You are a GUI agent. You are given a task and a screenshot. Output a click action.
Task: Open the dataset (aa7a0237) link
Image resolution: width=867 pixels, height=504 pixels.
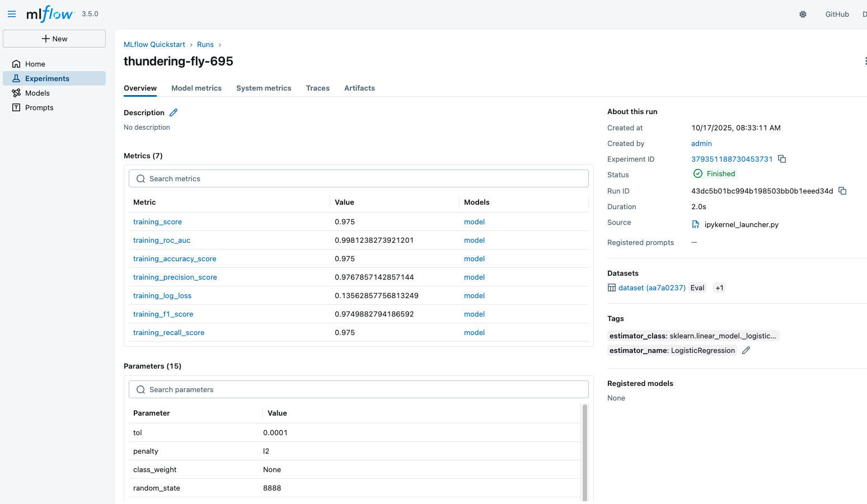pyautogui.click(x=652, y=288)
